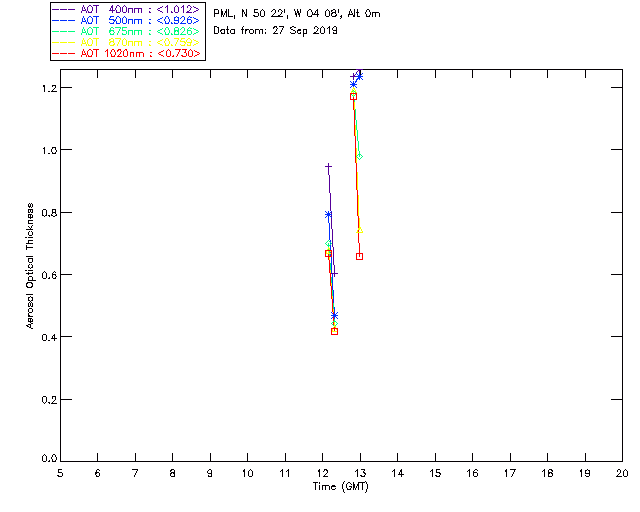The height and width of the screenshot is (512, 640).
Task: Select the text Data from: 27 Sep 2019
Action: click(x=276, y=31)
